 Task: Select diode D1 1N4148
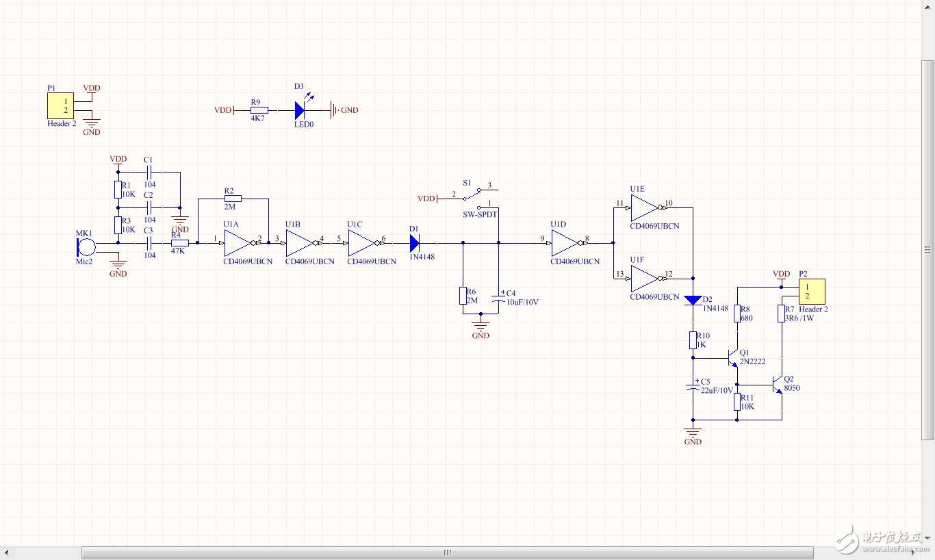click(x=415, y=242)
